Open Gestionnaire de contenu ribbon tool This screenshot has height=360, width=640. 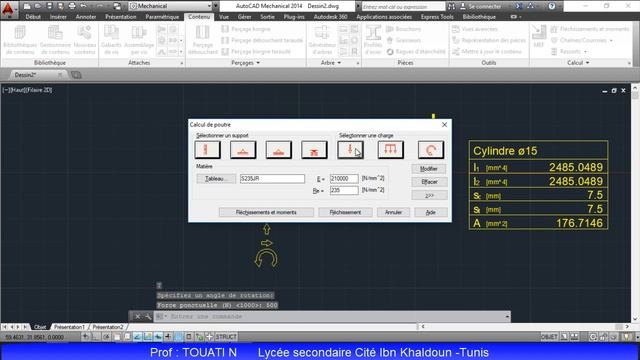pyautogui.click(x=56, y=40)
